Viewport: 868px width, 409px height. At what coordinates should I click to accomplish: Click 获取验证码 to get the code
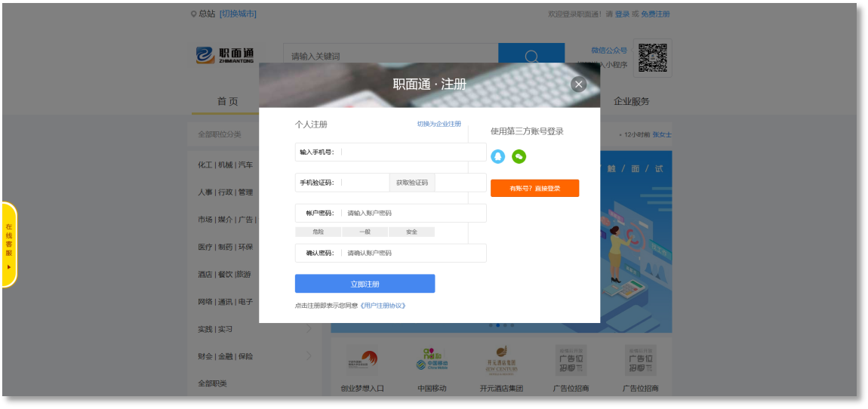coord(411,183)
